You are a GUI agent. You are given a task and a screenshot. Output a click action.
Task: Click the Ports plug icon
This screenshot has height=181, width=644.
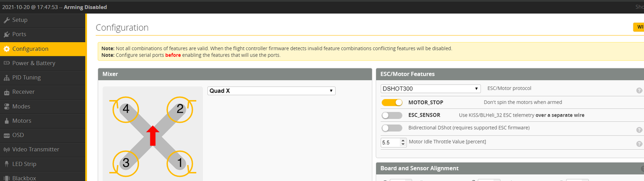click(x=7, y=34)
